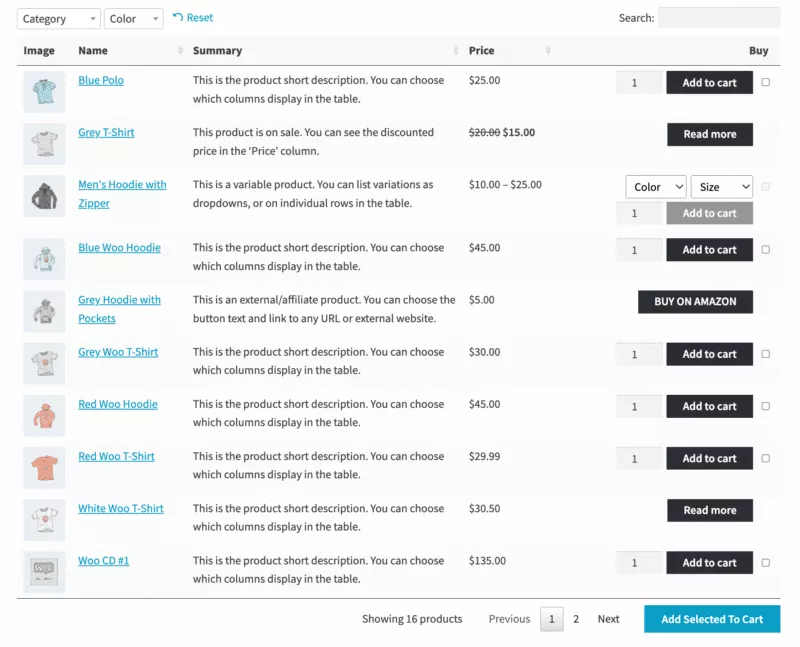
Task: Sort using the Price column arrows
Action: [548, 51]
